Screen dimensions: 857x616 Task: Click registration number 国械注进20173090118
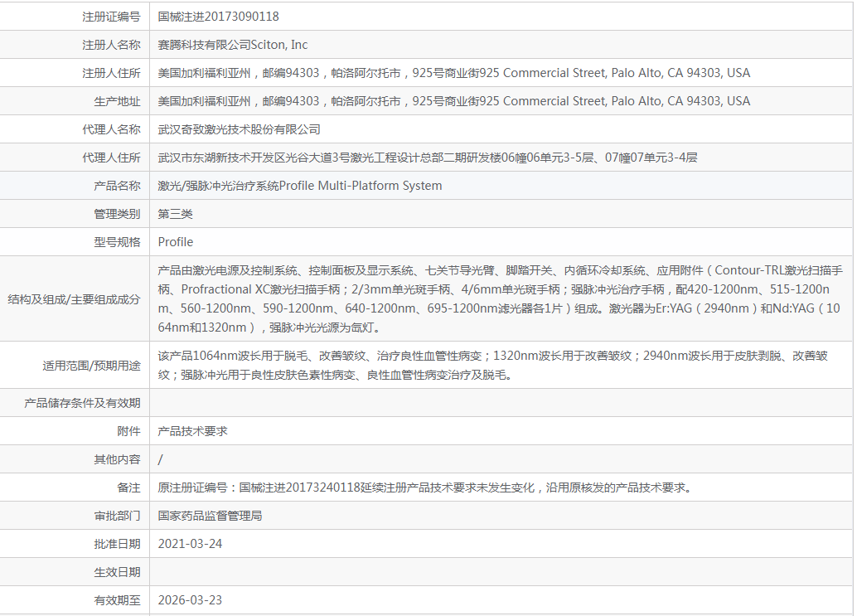[218, 17]
